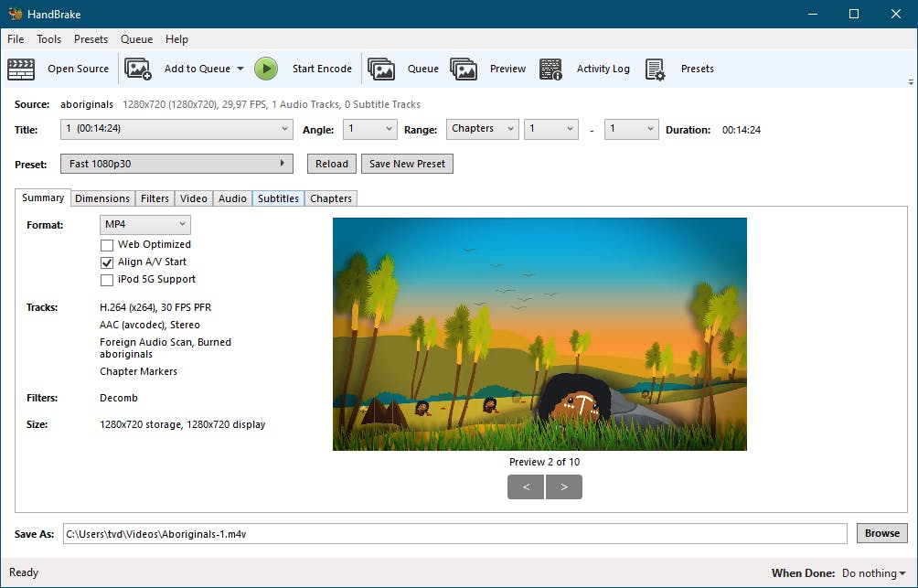Click the Open Source label
This screenshot has width=918, height=588.
79,69
